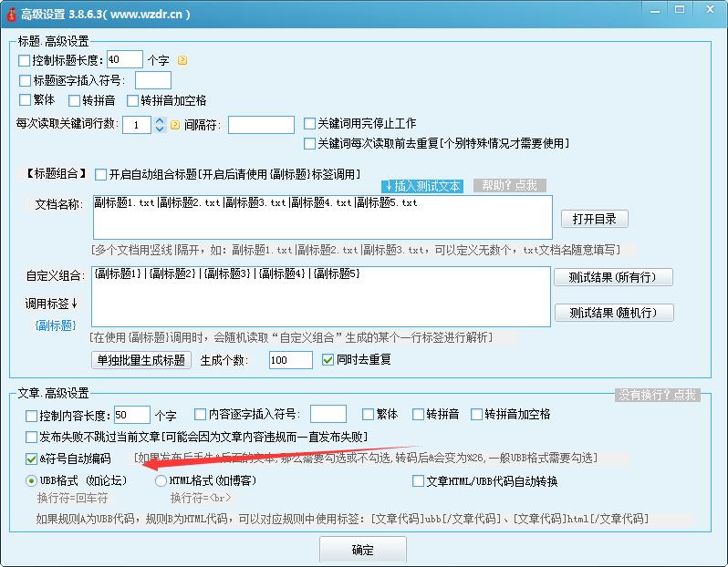The image size is (728, 567).
Task: Check 繁体 in article settings
Action: point(369,414)
